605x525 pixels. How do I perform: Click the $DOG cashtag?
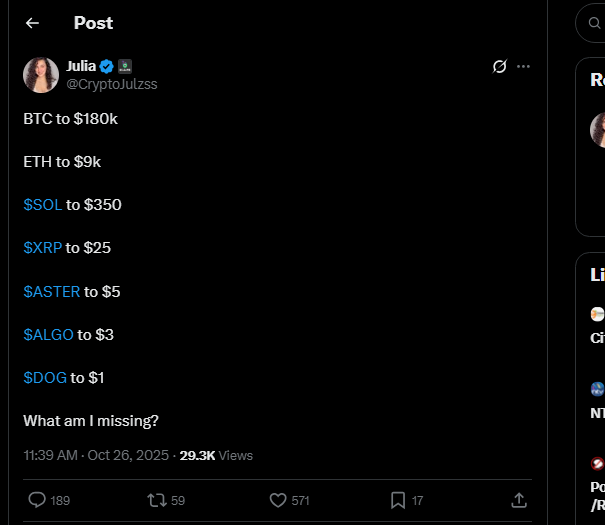click(45, 377)
